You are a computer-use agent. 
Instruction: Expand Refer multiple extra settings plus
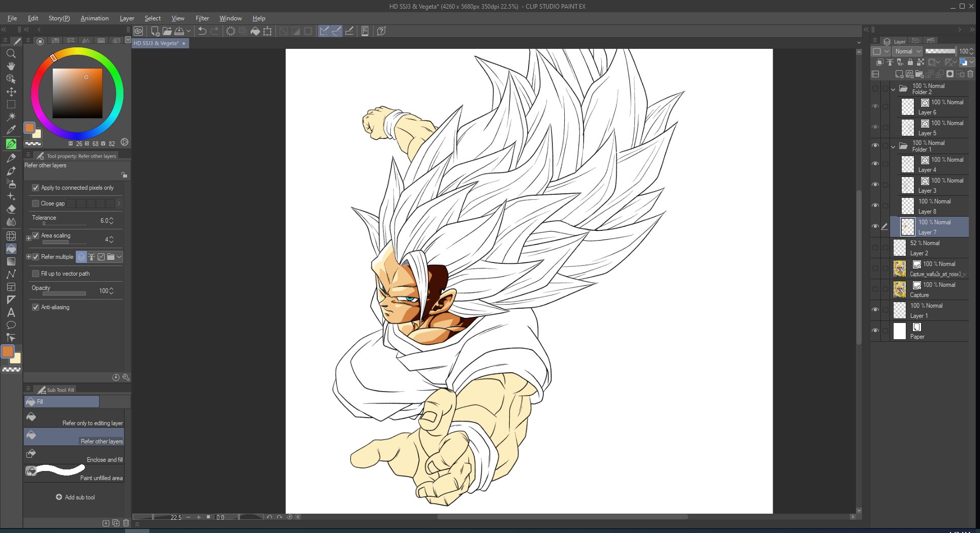click(28, 257)
